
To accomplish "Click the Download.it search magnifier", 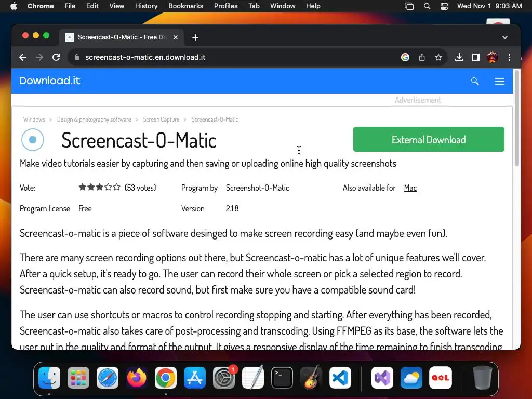I will pyautogui.click(x=475, y=81).
